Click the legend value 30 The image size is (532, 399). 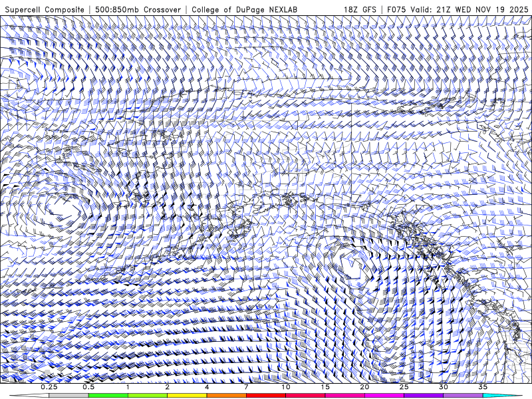pos(443,387)
